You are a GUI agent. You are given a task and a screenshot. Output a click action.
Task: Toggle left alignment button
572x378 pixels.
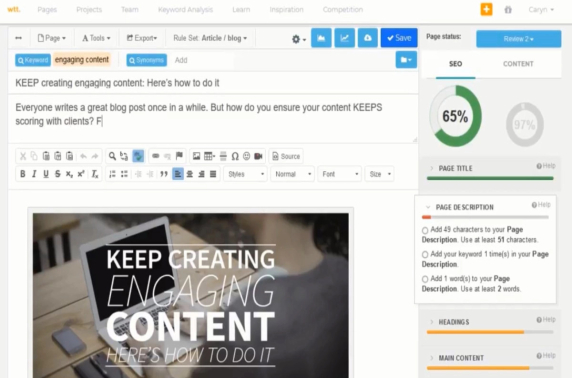[x=178, y=174]
